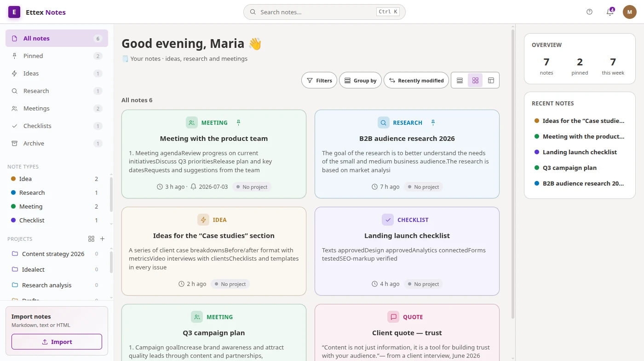This screenshot has height=361, width=644.
Task: Click the Ettex Notes logo icon
Action: 14,12
